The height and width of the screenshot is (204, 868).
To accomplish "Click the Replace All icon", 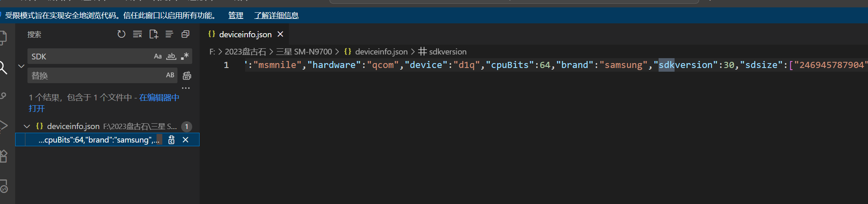I will tap(187, 76).
